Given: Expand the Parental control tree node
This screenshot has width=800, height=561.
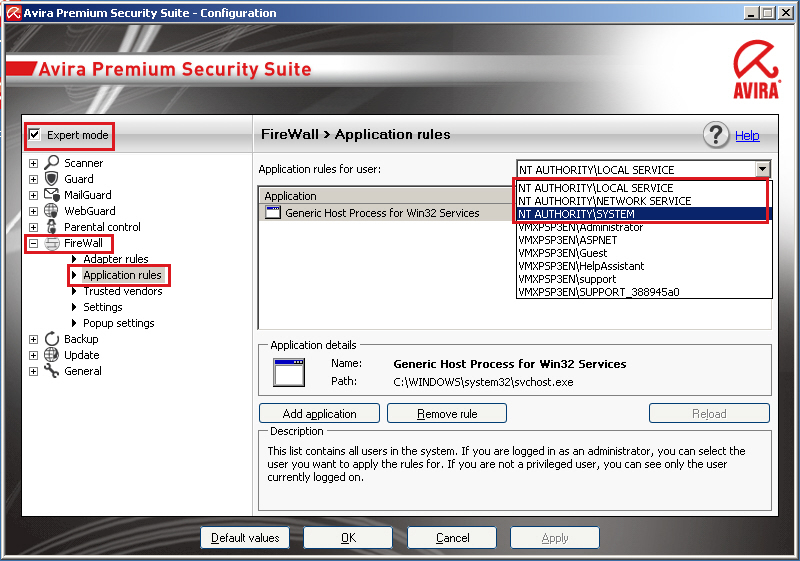Looking at the screenshot, I should (33, 227).
